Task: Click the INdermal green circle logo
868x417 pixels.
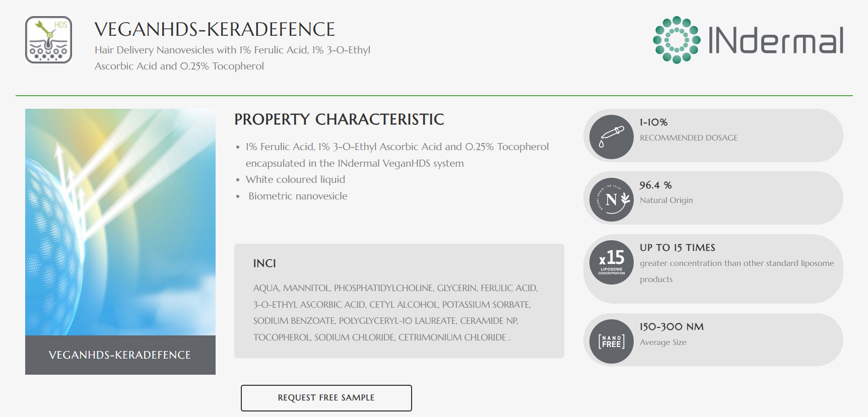Action: point(677,40)
